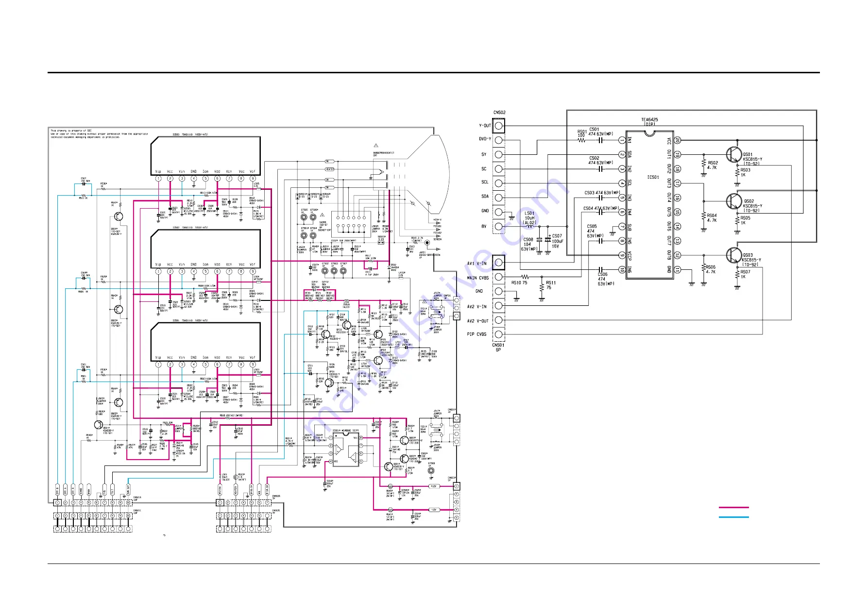Click the SC connector pin square
Viewport: 868px width, 613px height.
tap(499, 168)
